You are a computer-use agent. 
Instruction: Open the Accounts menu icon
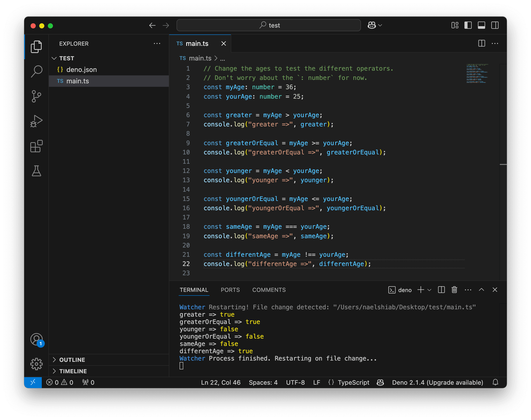tap(36, 339)
